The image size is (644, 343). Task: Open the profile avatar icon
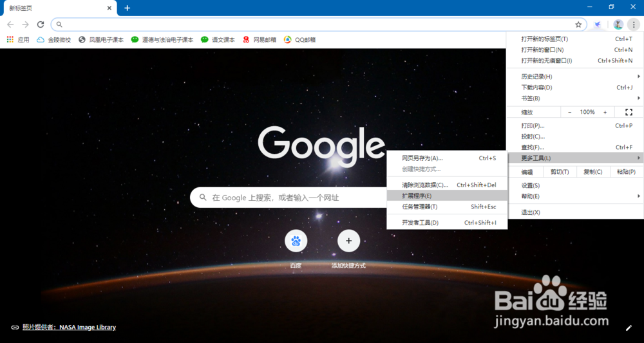click(618, 24)
